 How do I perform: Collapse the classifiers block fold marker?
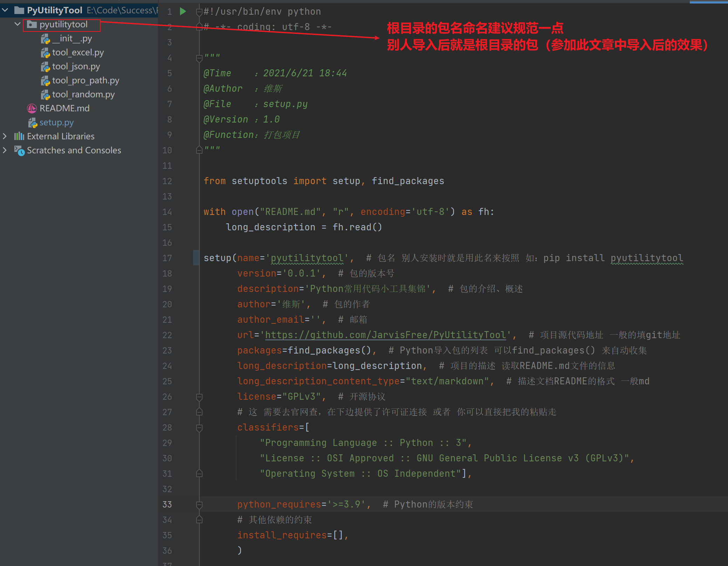(x=199, y=427)
